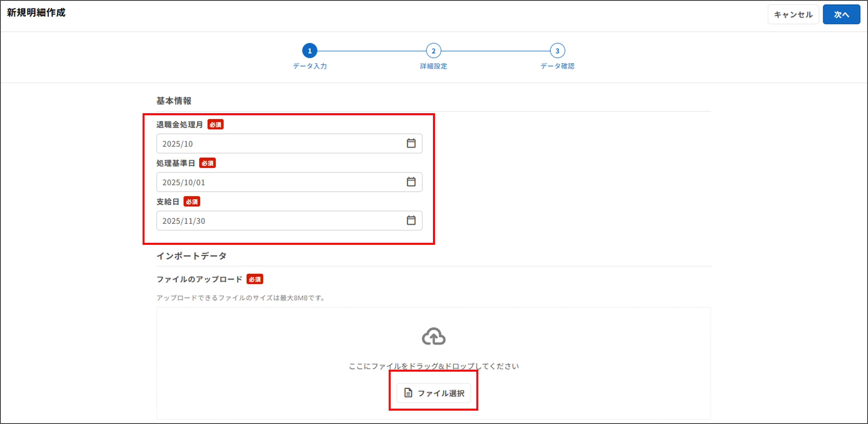Open calendar picker for 支給日
Image resolution: width=868 pixels, height=424 pixels.
pos(411,220)
